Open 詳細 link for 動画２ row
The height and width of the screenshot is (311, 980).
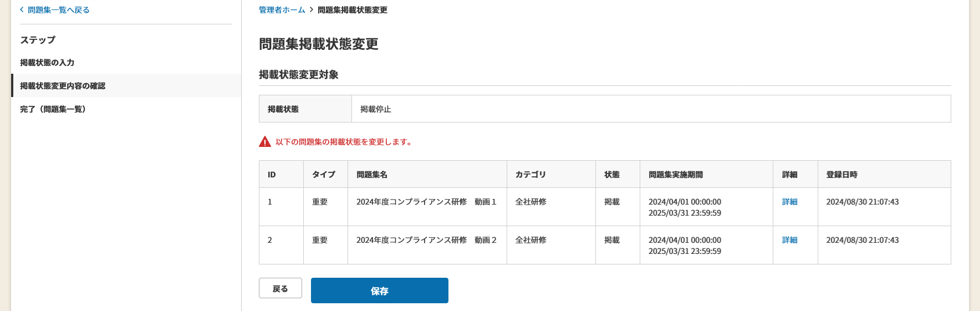789,240
